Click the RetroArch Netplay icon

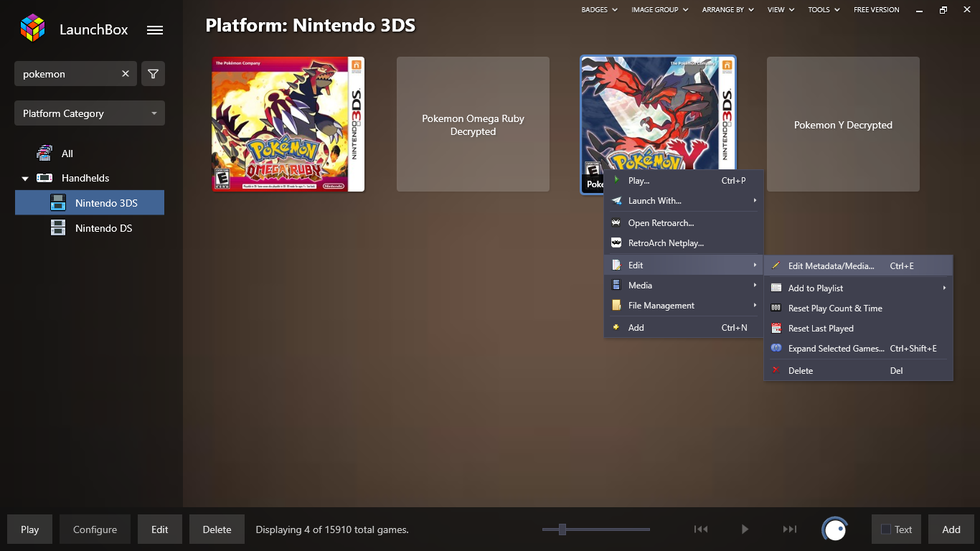coord(616,242)
